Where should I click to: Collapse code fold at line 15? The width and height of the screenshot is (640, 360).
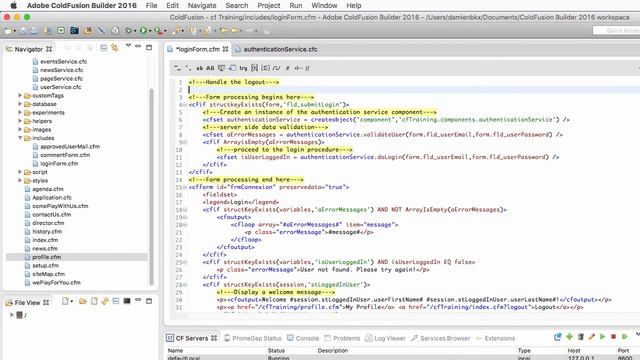coord(185,187)
